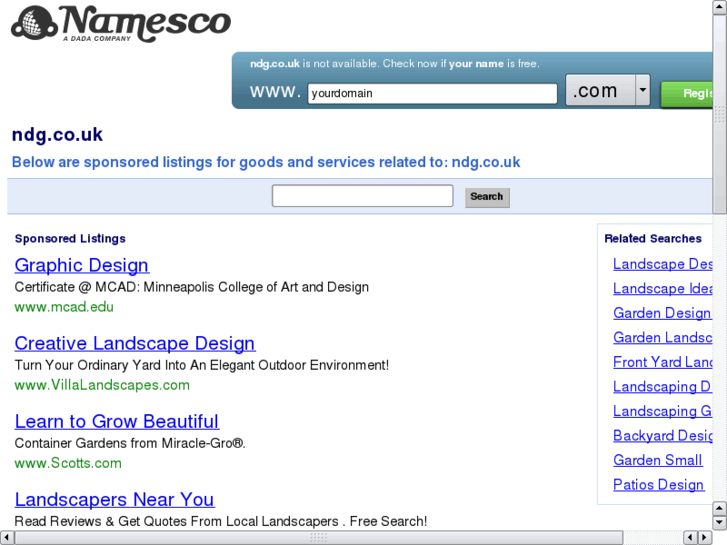The image size is (727, 545).
Task: Visit the www.Scotts.com link
Action: pos(68,463)
